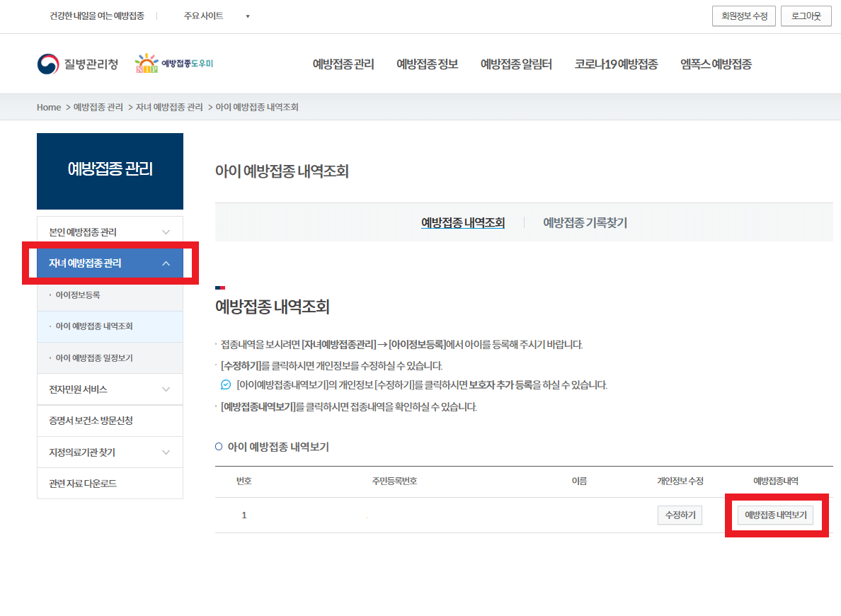This screenshot has width=841, height=616.
Task: Click the 예방접종 관리 sidebar title banner
Action: point(110,171)
